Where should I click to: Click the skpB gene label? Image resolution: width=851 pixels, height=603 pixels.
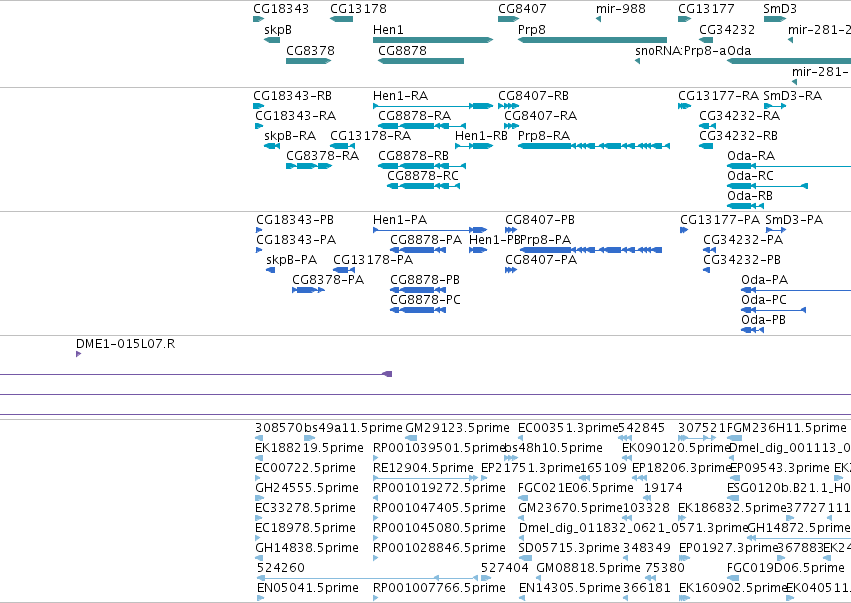(x=278, y=30)
